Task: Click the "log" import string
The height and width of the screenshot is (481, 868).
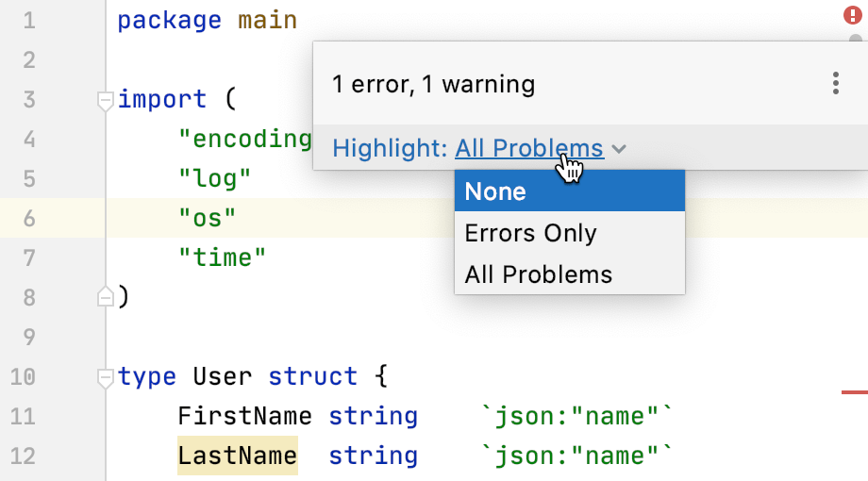Action: [214, 178]
